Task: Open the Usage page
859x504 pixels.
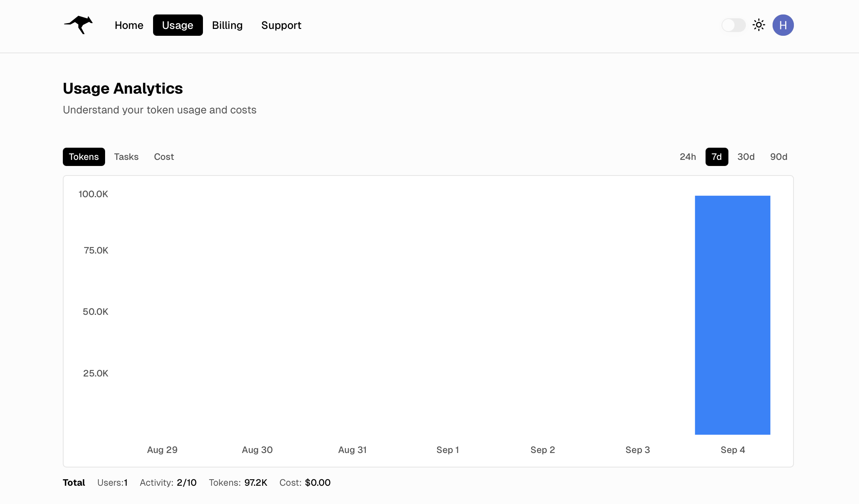Action: coord(177,25)
